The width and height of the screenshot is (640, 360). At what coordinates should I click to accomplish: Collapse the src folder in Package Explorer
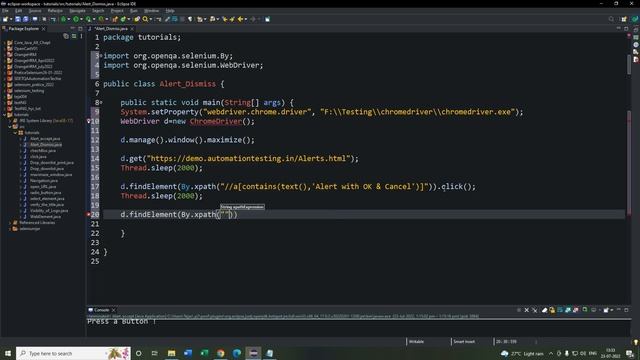point(10,127)
